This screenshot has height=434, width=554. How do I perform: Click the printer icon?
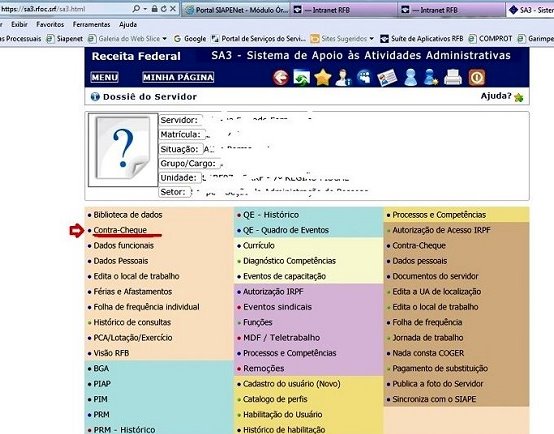point(453,77)
